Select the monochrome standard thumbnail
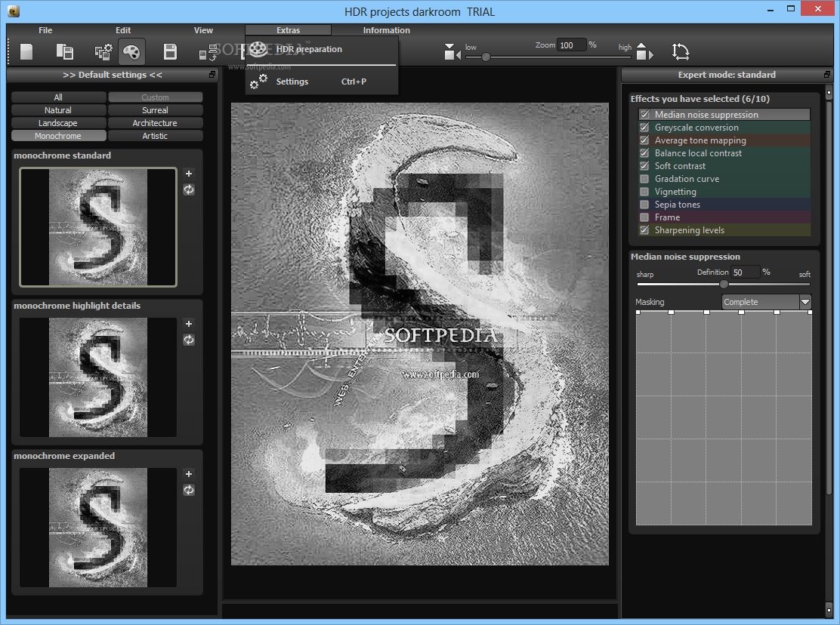Viewport: 840px width, 625px height. 98,227
